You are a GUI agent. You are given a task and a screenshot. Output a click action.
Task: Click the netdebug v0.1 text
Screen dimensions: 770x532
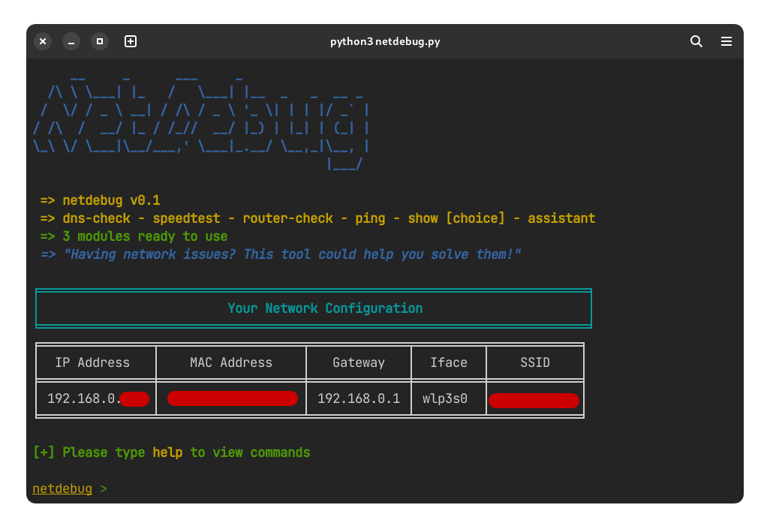(x=111, y=200)
